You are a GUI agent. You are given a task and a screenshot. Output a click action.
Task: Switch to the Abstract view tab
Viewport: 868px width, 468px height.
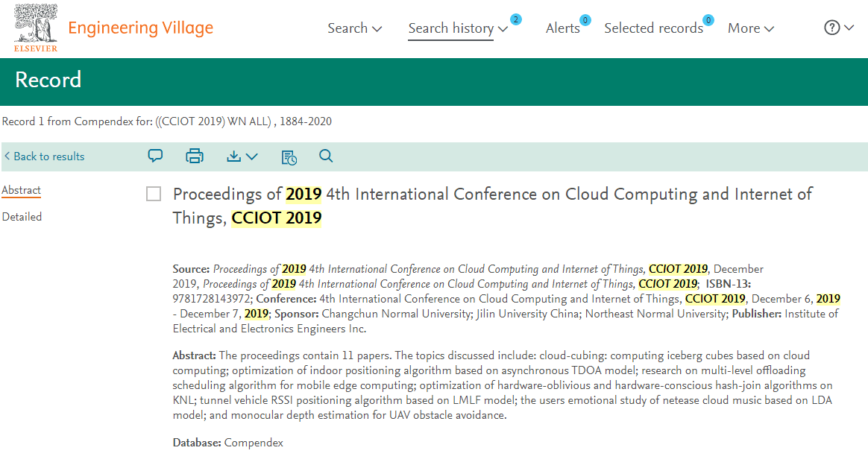point(21,190)
